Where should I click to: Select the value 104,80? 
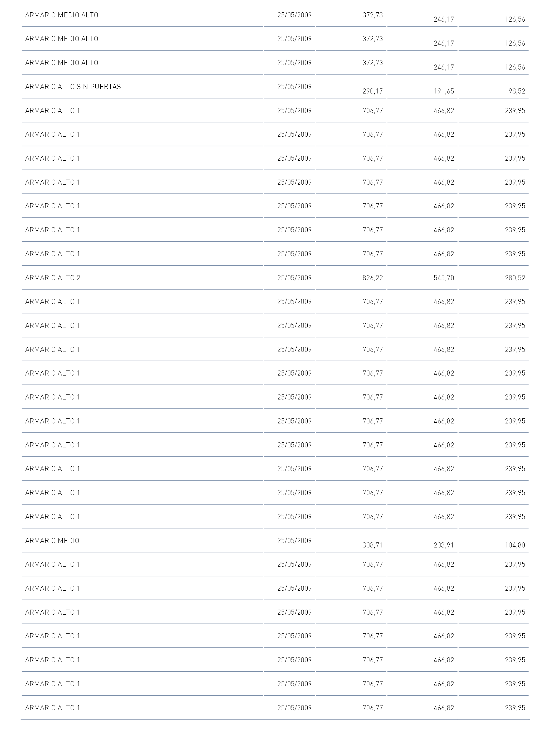[515, 545]
